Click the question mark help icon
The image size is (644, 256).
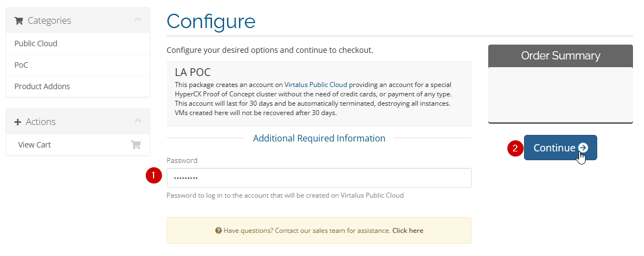point(219,231)
